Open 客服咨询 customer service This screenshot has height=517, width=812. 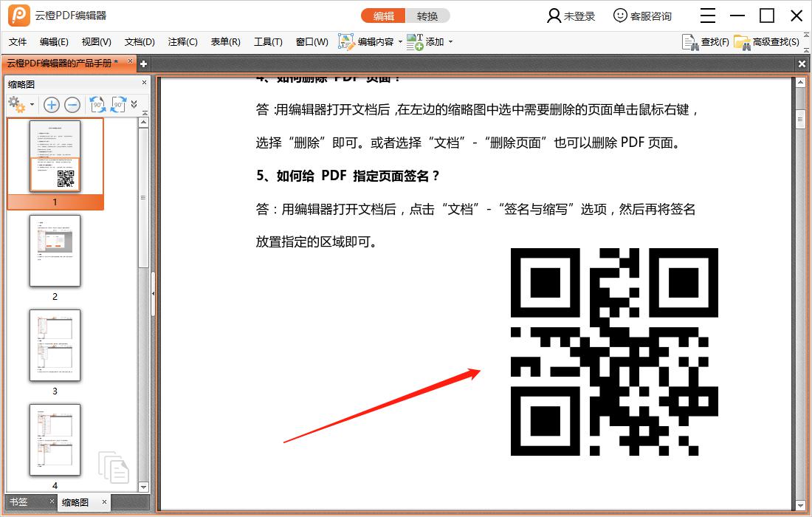[642, 16]
